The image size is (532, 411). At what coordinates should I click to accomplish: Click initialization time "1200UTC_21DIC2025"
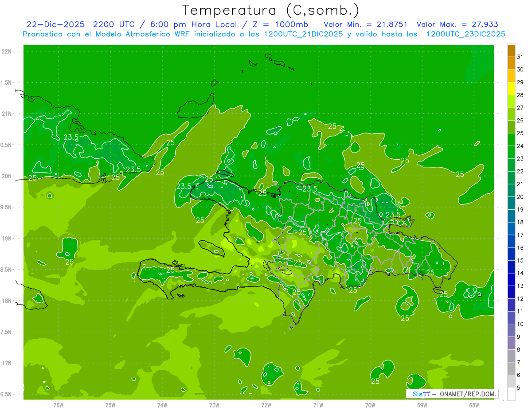click(x=301, y=34)
